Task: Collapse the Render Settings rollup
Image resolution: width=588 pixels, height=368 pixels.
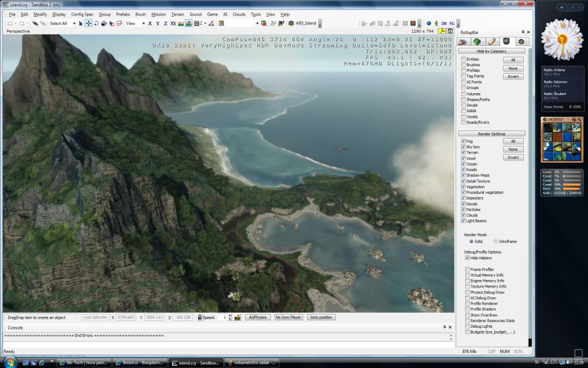Action: pos(492,133)
